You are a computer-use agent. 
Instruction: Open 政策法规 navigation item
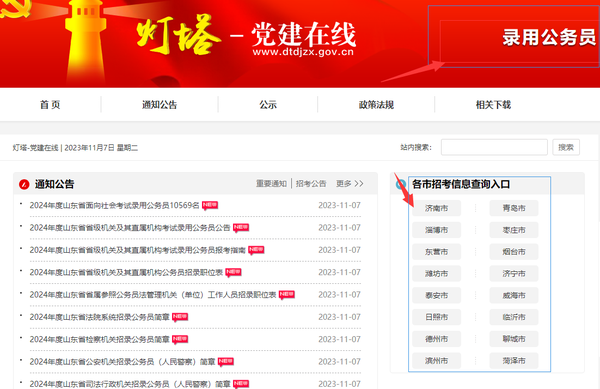(376, 105)
